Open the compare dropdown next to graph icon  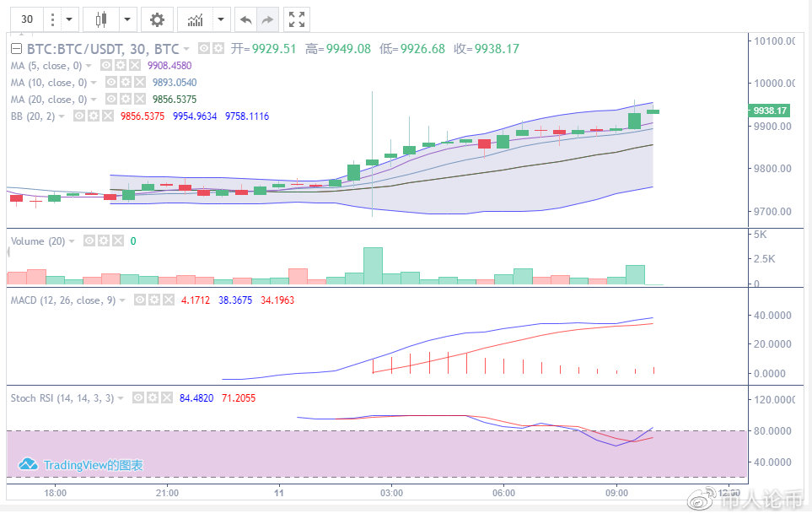pos(219,19)
